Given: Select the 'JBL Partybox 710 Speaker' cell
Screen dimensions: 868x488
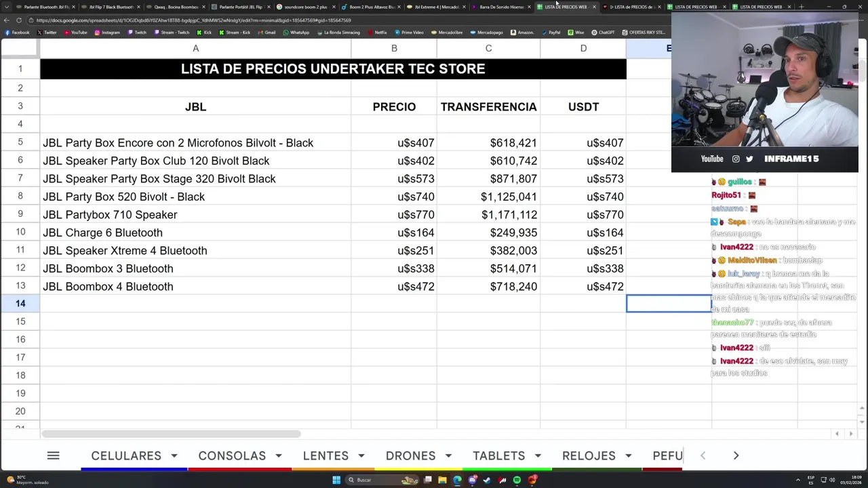Looking at the screenshot, I should point(195,214).
